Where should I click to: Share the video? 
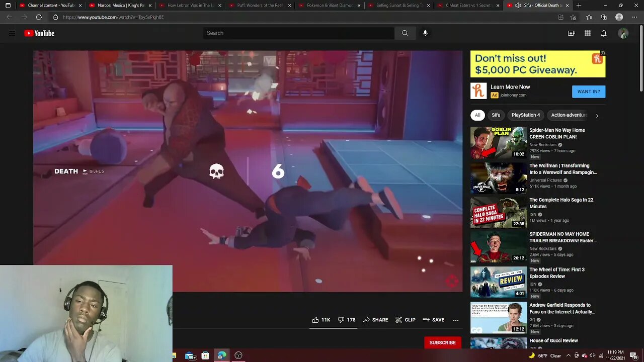pyautogui.click(x=375, y=320)
